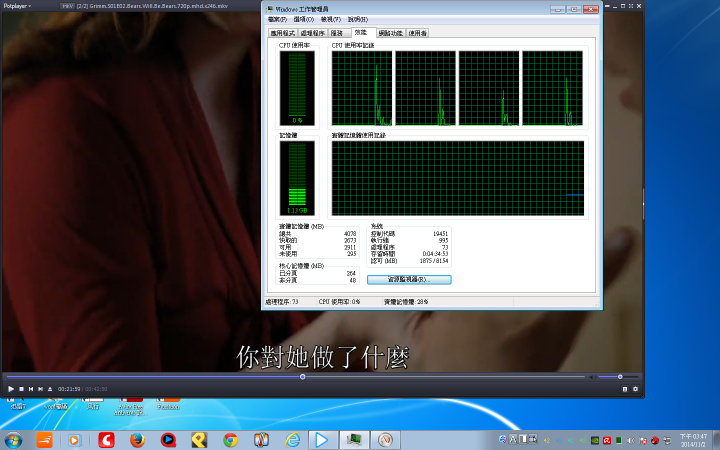Image resolution: width=720 pixels, height=450 pixels.
Task: Click the CPU usage meter gauge
Action: point(297,88)
